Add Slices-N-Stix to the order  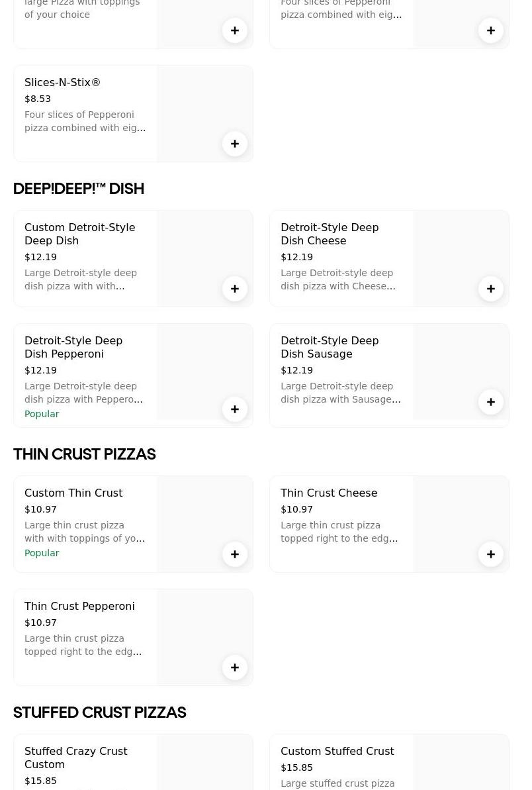(x=235, y=144)
